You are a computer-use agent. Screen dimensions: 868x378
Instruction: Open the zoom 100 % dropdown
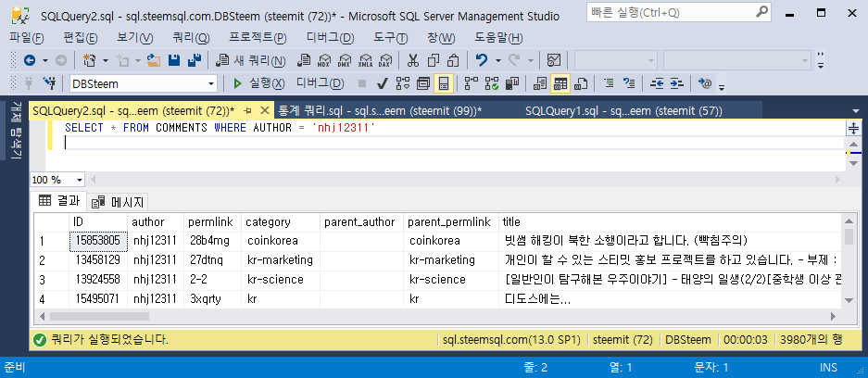79,180
